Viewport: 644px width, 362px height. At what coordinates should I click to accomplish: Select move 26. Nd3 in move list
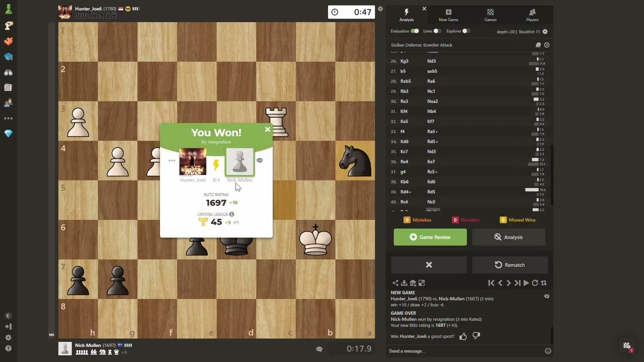point(431,61)
